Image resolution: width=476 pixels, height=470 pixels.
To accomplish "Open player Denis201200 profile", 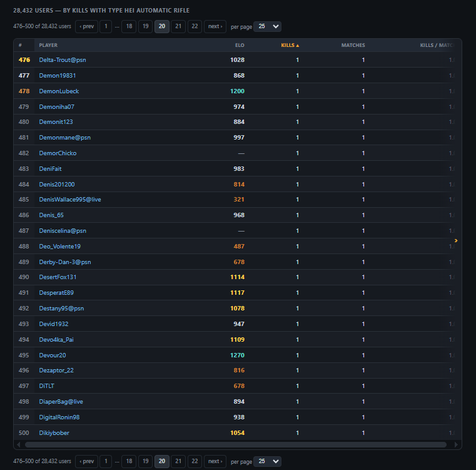I will [57, 185].
